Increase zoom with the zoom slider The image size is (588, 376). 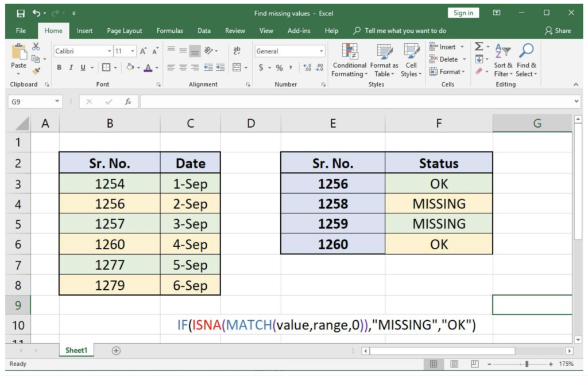click(x=550, y=364)
